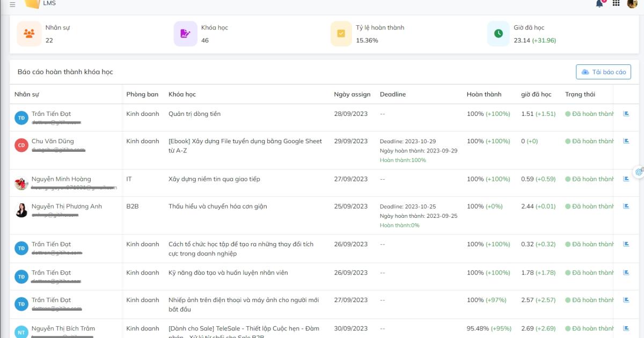This screenshot has height=338, width=644.
Task: Click the LMS logo
Action: (33, 4)
